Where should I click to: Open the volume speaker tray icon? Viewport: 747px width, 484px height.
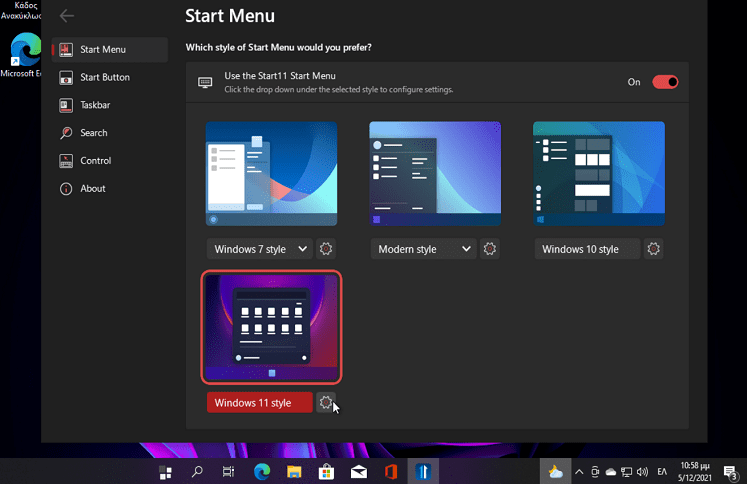pos(642,472)
